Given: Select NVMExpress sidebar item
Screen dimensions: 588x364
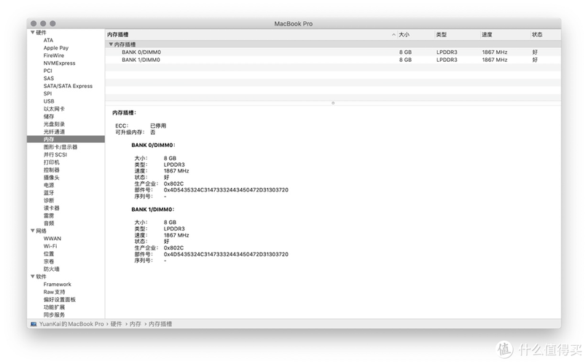Looking at the screenshot, I should (x=59, y=63).
